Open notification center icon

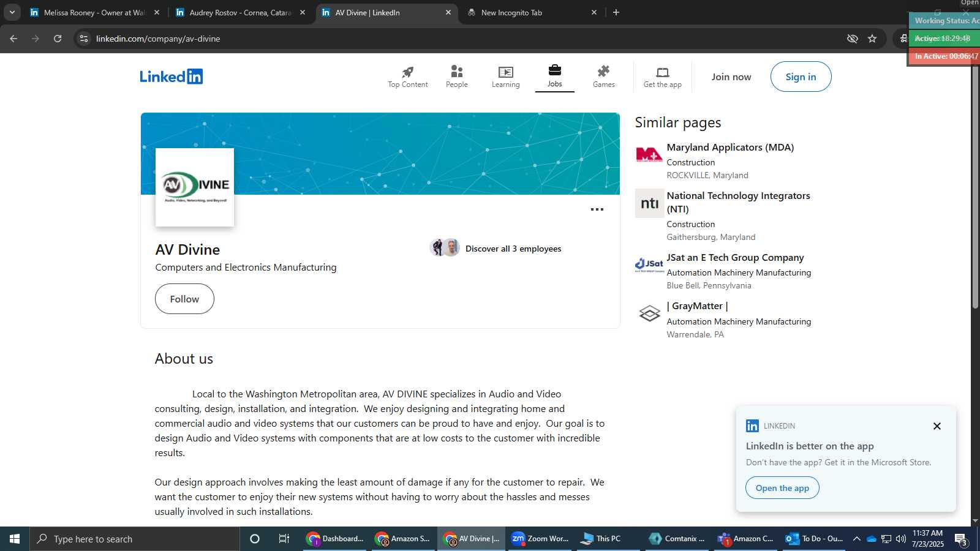point(961,539)
